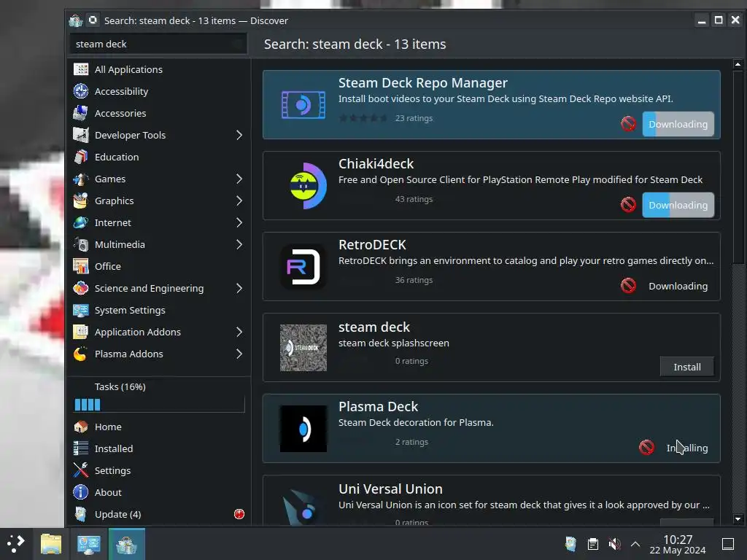The height and width of the screenshot is (560, 747).
Task: Open Settings tools icon in sidebar
Action: [x=80, y=471]
